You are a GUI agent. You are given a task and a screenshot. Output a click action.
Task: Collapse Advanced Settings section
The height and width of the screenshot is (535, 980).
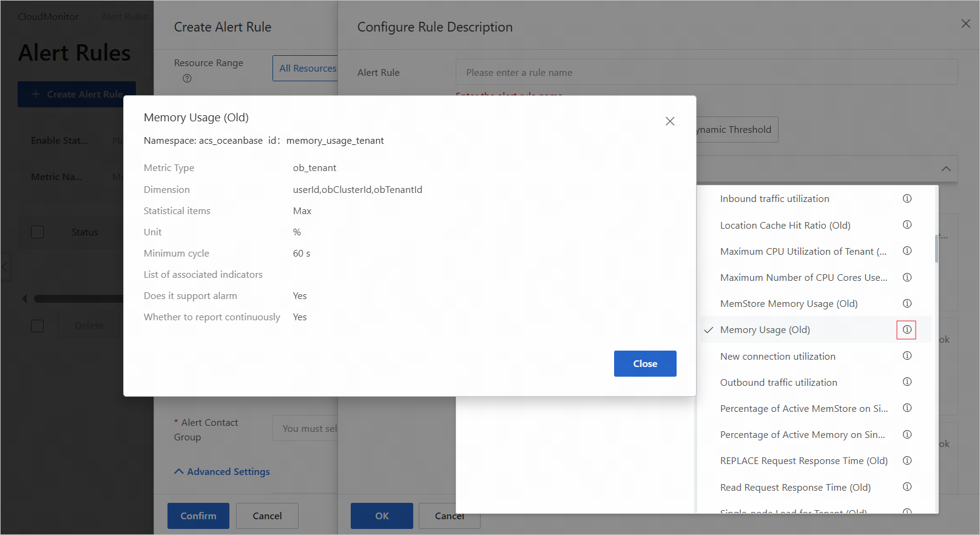pos(222,471)
